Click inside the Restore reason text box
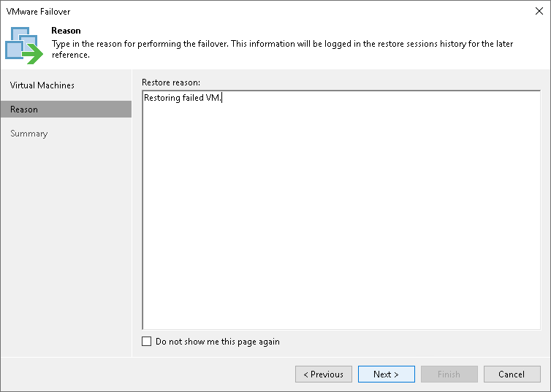Screen dimensions: 551x392 (x=341, y=210)
